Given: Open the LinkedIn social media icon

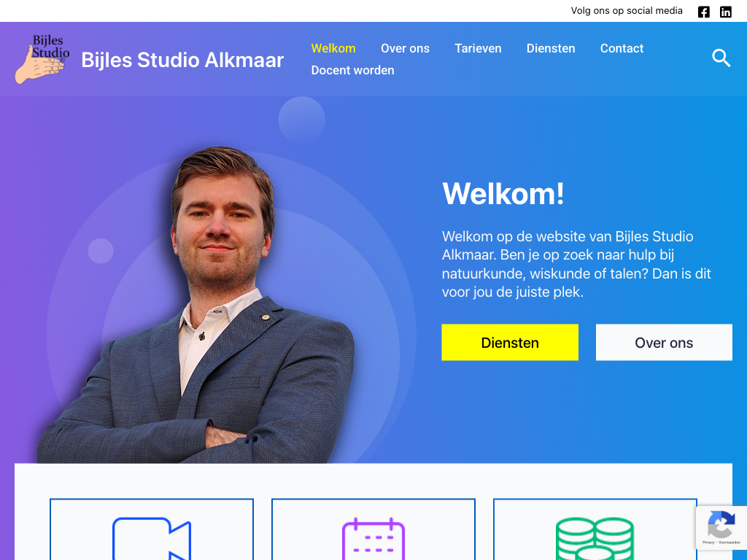Looking at the screenshot, I should coord(726,12).
